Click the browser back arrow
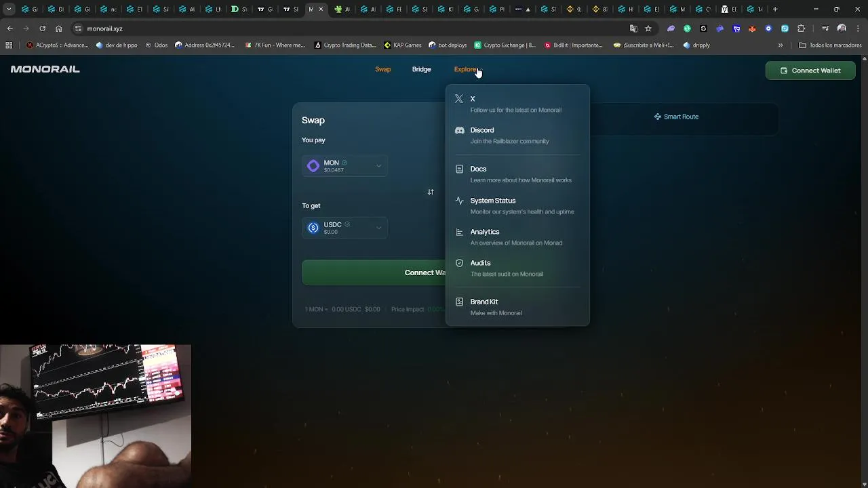The width and height of the screenshot is (868, 488). pos(9,28)
